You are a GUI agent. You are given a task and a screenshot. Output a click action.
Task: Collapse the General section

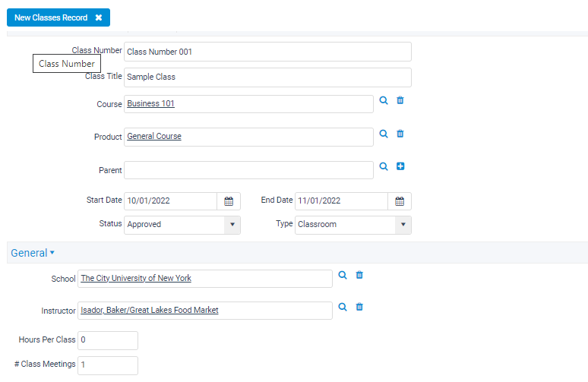click(33, 253)
